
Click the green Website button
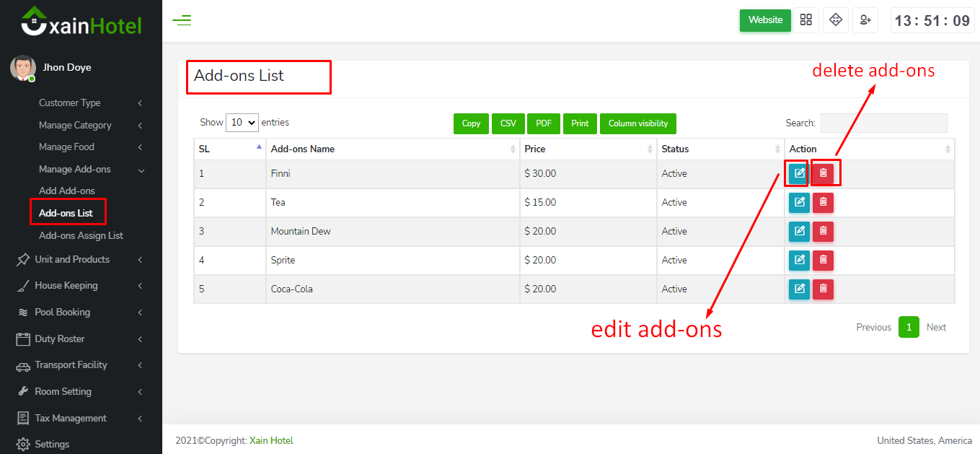point(765,20)
